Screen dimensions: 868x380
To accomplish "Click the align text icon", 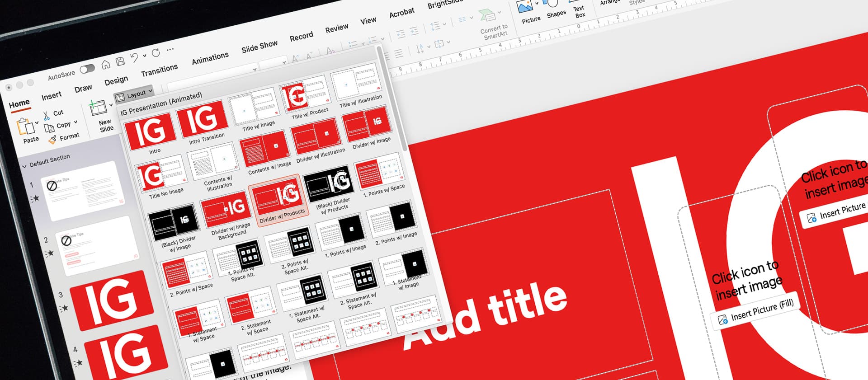I will pos(439,44).
